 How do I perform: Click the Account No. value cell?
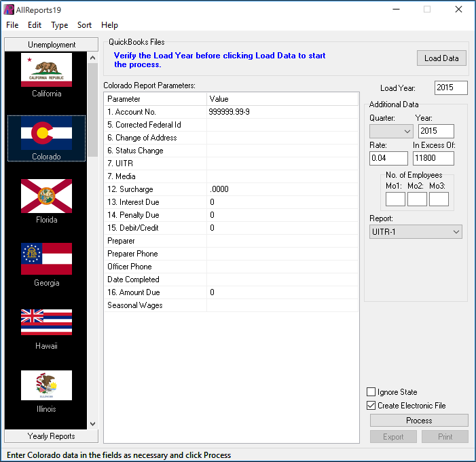(282, 112)
